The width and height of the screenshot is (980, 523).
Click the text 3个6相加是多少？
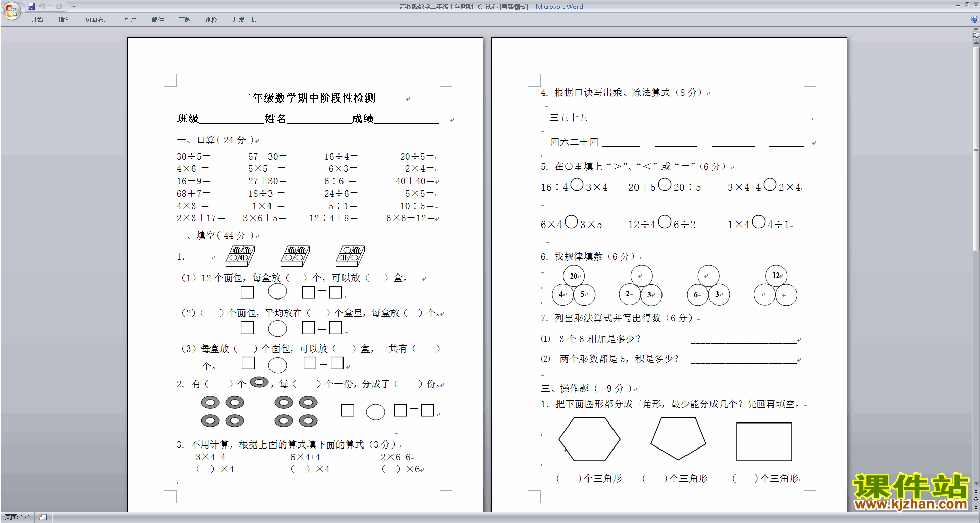click(600, 339)
